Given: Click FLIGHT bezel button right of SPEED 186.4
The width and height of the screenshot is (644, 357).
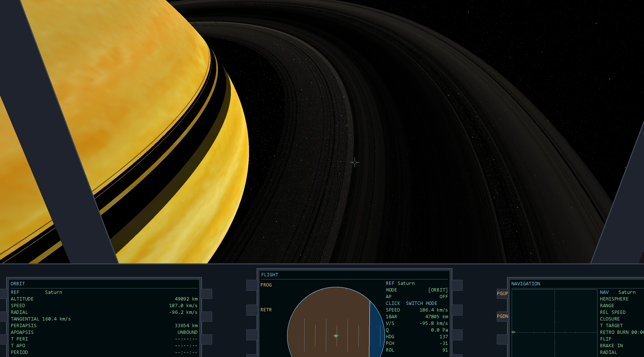Looking at the screenshot, I should click(457, 310).
